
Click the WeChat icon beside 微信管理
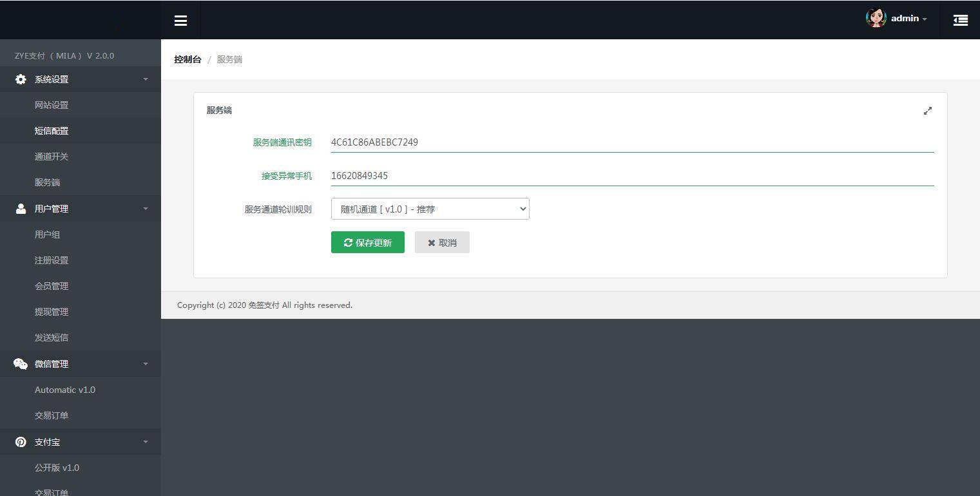click(x=21, y=364)
